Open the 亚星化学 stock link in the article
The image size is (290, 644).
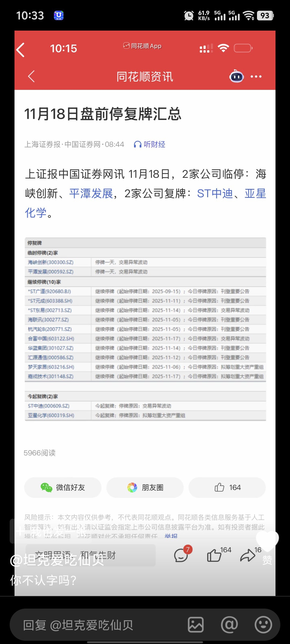255,193
